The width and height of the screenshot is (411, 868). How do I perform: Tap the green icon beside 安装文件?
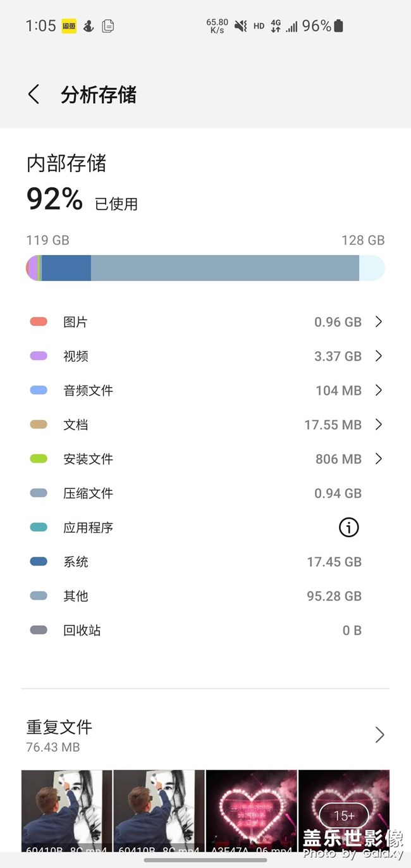click(x=37, y=459)
